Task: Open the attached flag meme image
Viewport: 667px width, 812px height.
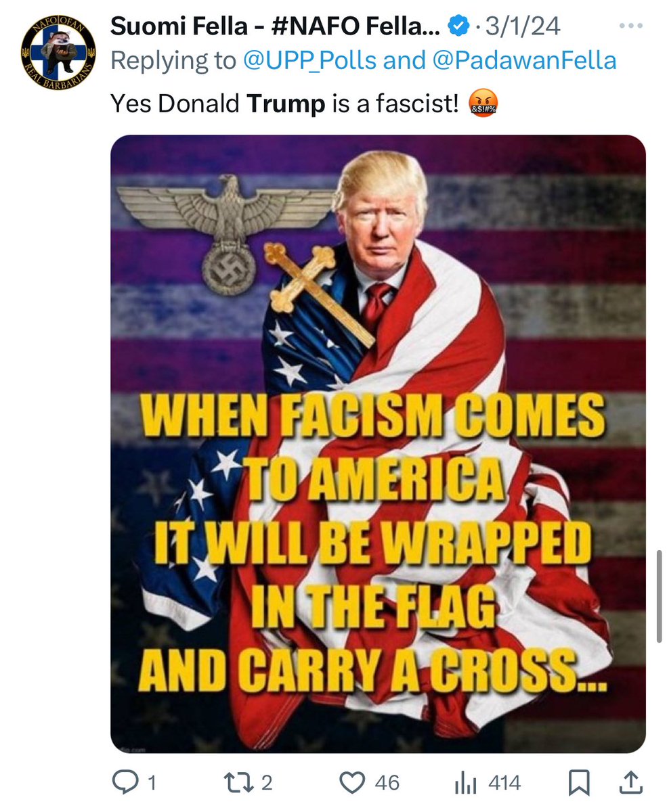Action: [378, 444]
